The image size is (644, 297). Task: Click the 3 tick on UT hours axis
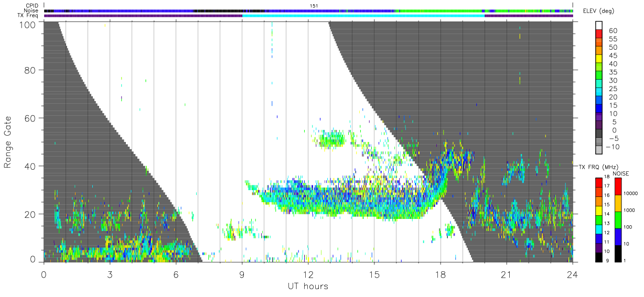click(110, 274)
